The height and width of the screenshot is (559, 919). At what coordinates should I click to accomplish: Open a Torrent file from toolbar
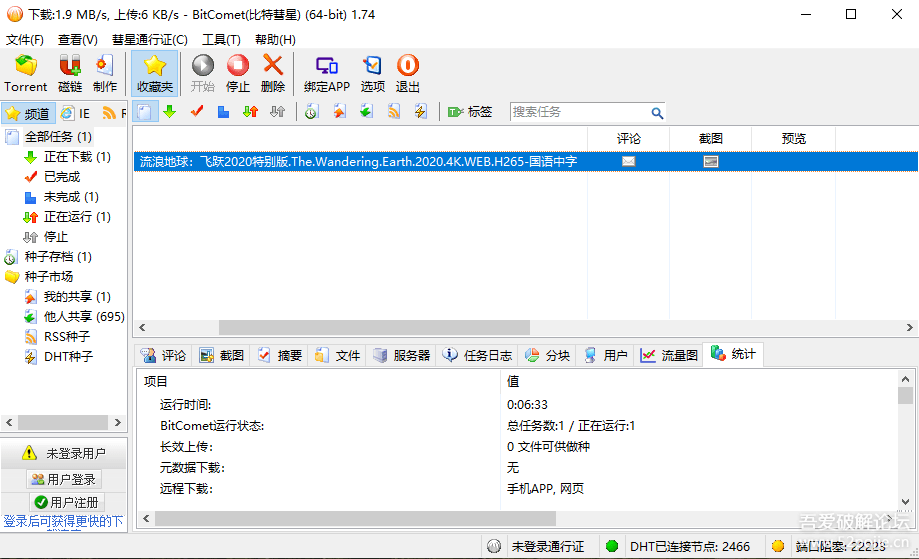pyautogui.click(x=25, y=74)
